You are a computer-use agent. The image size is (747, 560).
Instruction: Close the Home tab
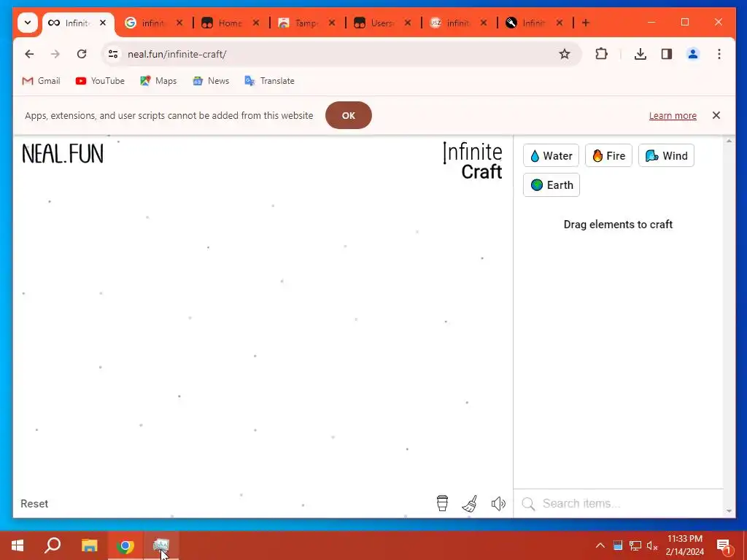256,23
